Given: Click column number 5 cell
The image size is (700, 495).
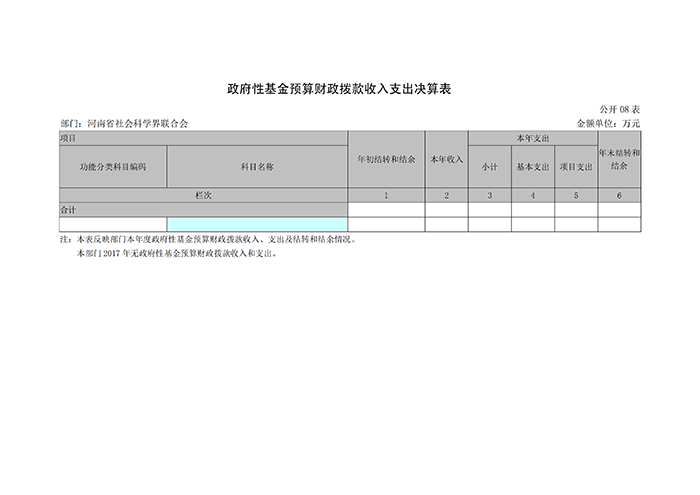Looking at the screenshot, I should pyautogui.click(x=576, y=196).
